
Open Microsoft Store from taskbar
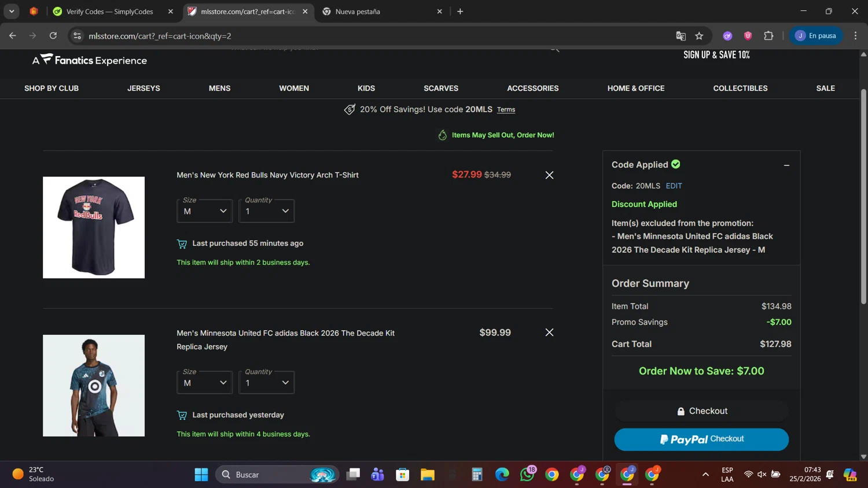[403, 475]
